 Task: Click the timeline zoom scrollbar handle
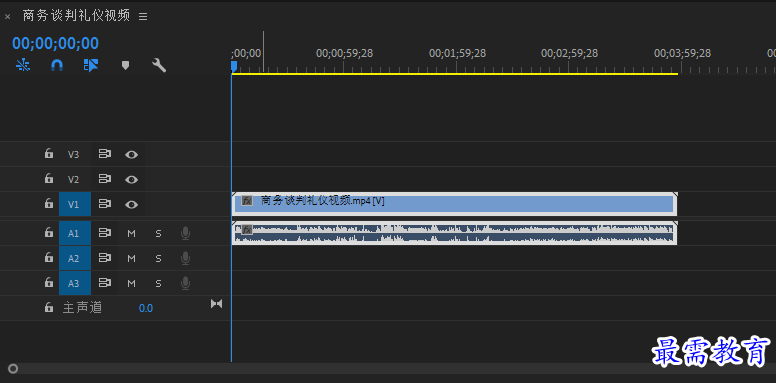13,369
